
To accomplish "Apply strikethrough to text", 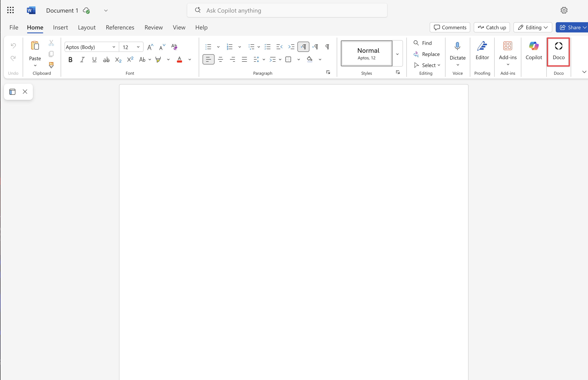I will (106, 59).
